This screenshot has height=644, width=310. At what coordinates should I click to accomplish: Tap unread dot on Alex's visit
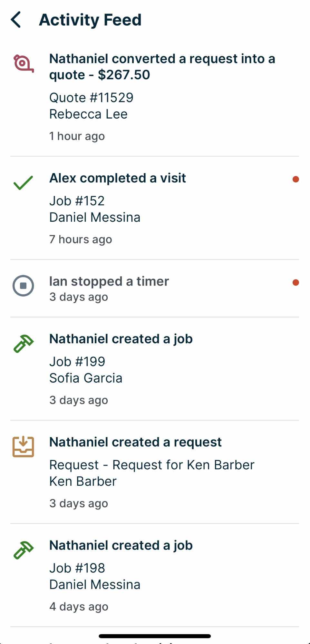295,179
